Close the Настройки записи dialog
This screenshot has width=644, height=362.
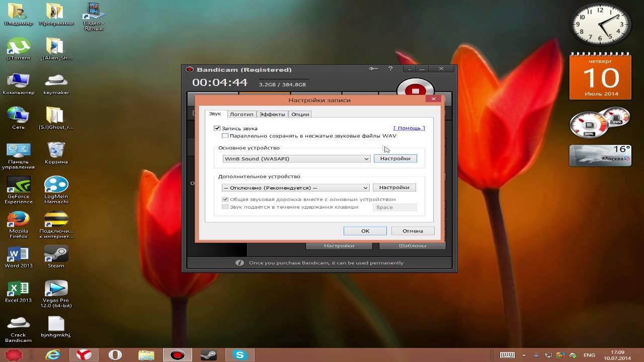point(434,99)
